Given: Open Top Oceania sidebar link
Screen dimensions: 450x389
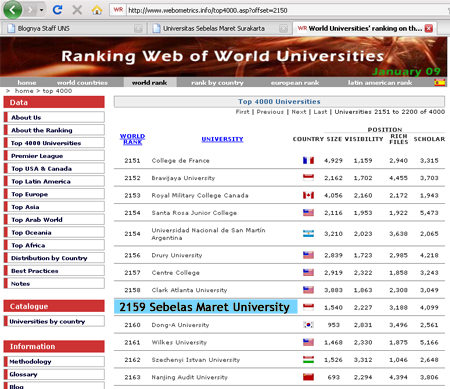Looking at the screenshot, I should 54,232.
